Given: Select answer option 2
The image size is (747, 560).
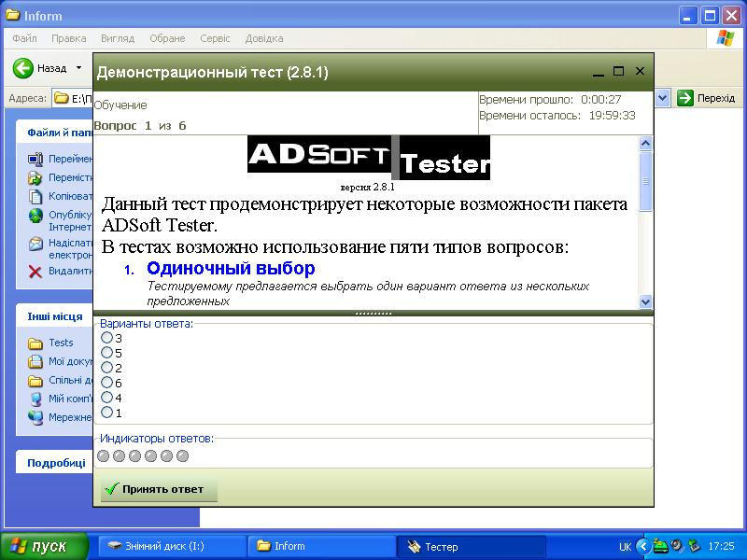Looking at the screenshot, I should (x=106, y=367).
